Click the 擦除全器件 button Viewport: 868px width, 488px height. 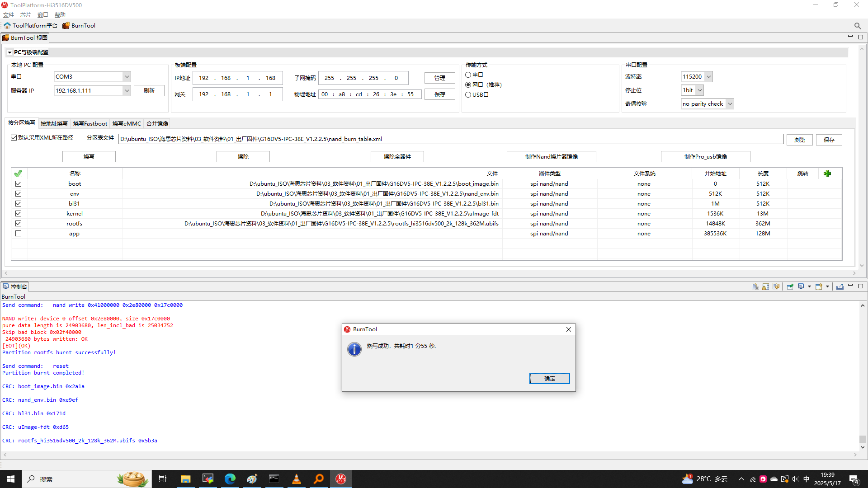pyautogui.click(x=397, y=157)
